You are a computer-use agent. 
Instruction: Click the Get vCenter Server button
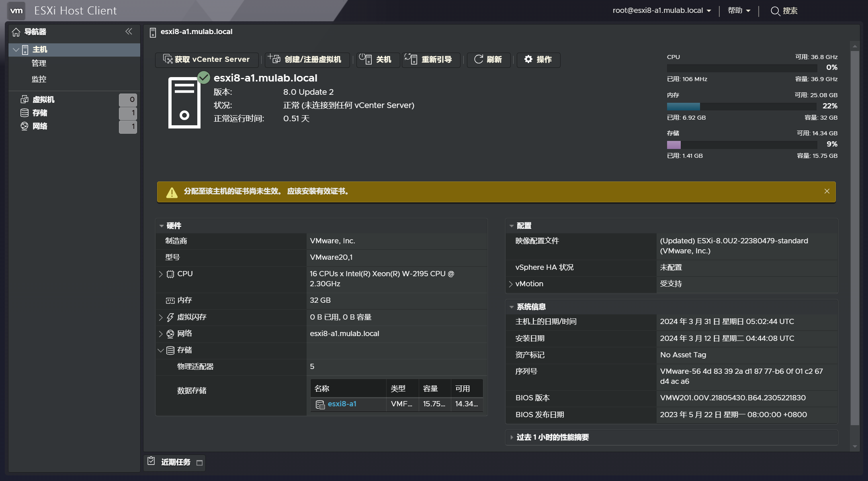click(207, 60)
